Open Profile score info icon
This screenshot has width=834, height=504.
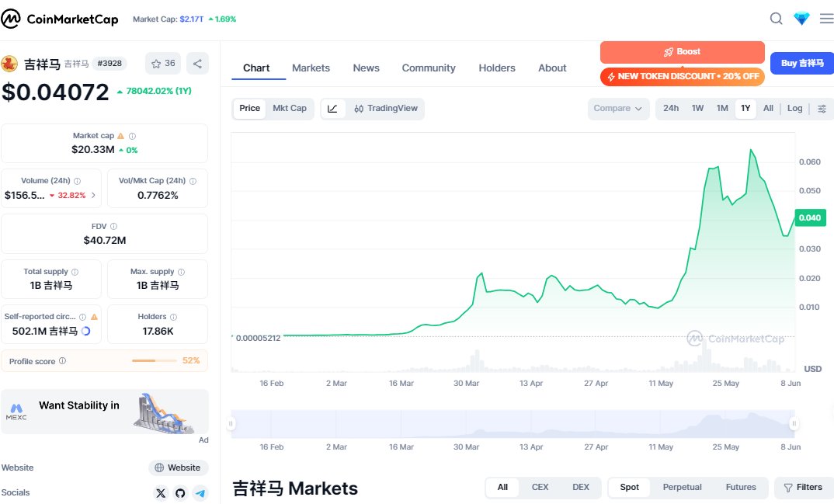click(62, 360)
